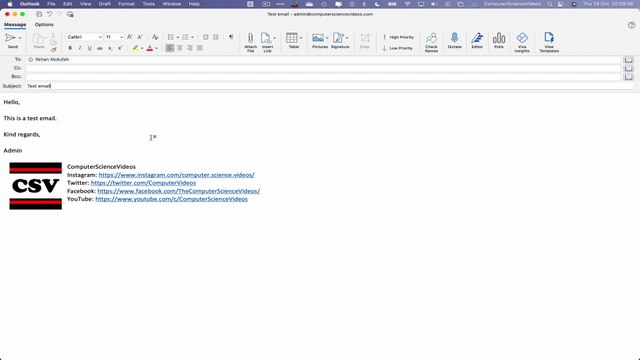Click the undo arrow icon
640x360 pixels.
[49, 14]
